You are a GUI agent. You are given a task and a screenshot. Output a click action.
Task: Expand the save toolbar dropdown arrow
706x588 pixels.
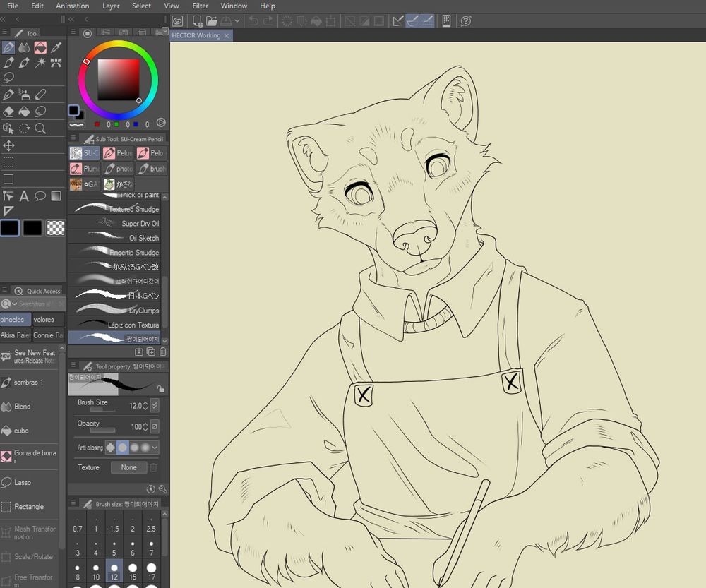[237, 21]
